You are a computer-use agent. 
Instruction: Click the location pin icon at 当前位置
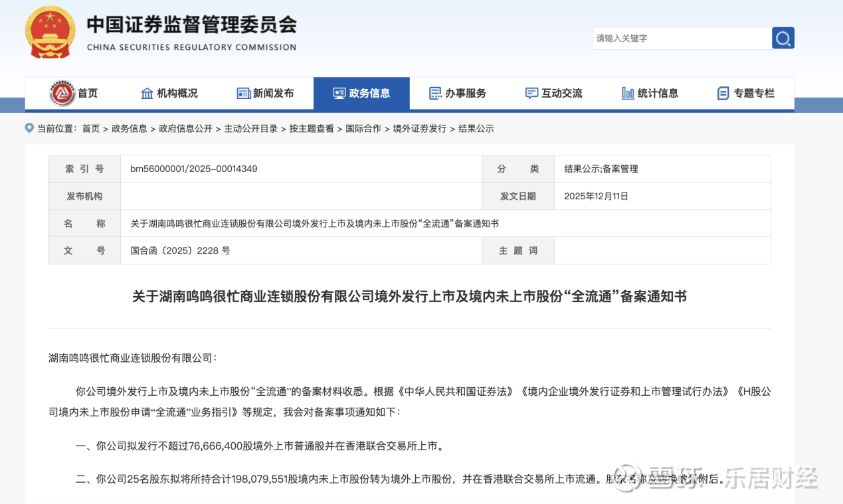coord(29,127)
